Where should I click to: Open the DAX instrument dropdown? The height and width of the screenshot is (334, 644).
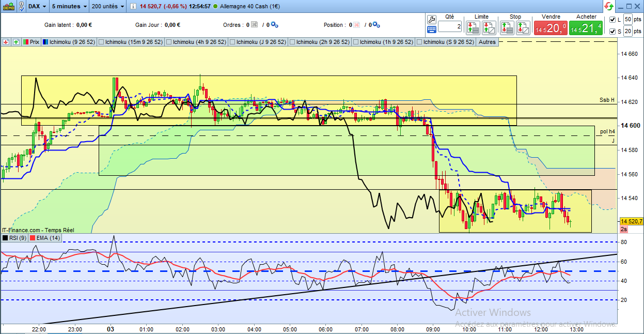tap(38, 6)
